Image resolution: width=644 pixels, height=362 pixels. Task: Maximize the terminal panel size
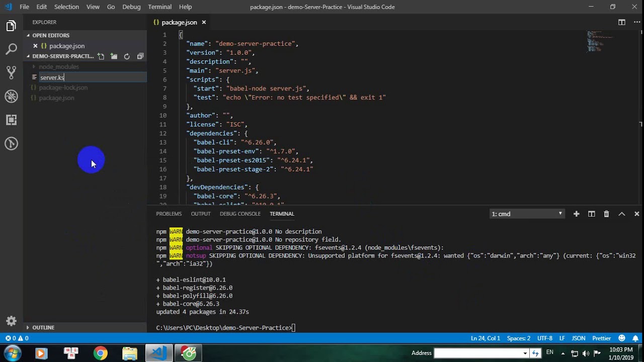[x=622, y=214]
